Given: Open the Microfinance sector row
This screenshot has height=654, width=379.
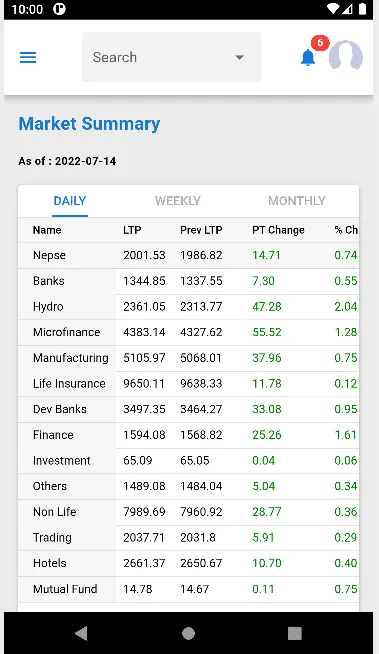Looking at the screenshot, I should point(188,332).
